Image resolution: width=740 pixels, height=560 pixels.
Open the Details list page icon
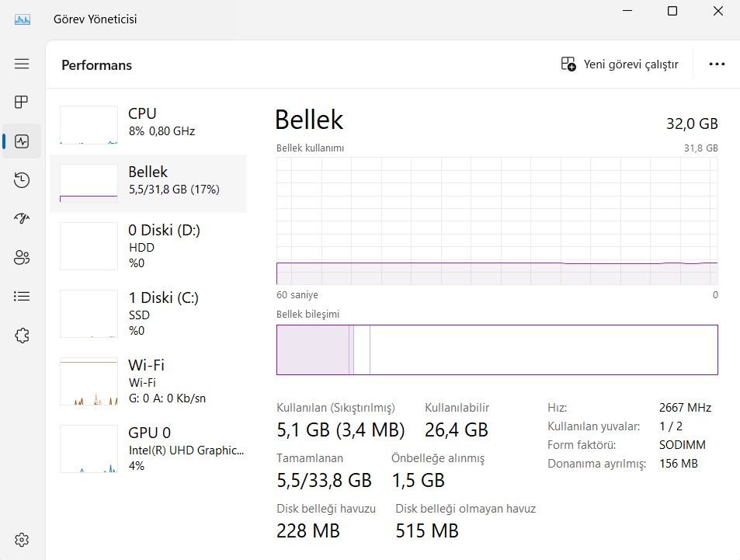(x=22, y=296)
